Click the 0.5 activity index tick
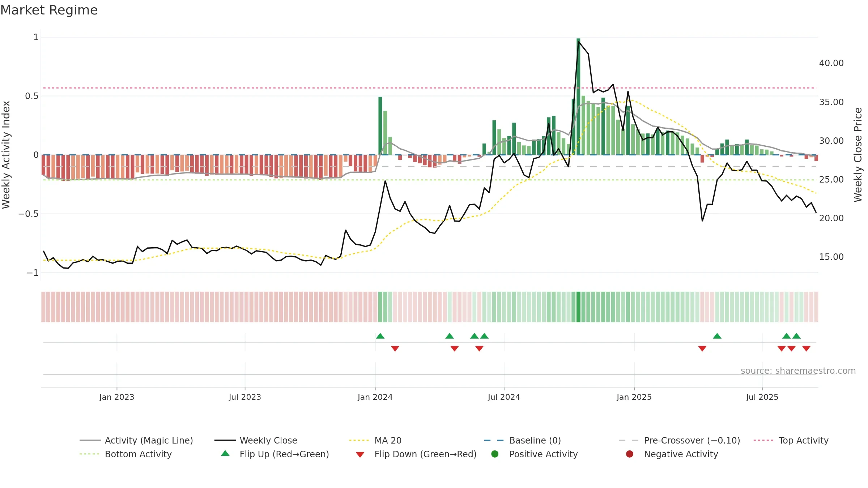The image size is (868, 488). (x=31, y=96)
